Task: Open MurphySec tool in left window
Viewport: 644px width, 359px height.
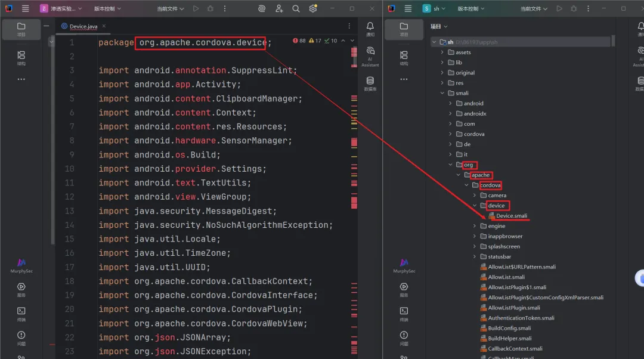Action: click(x=21, y=266)
